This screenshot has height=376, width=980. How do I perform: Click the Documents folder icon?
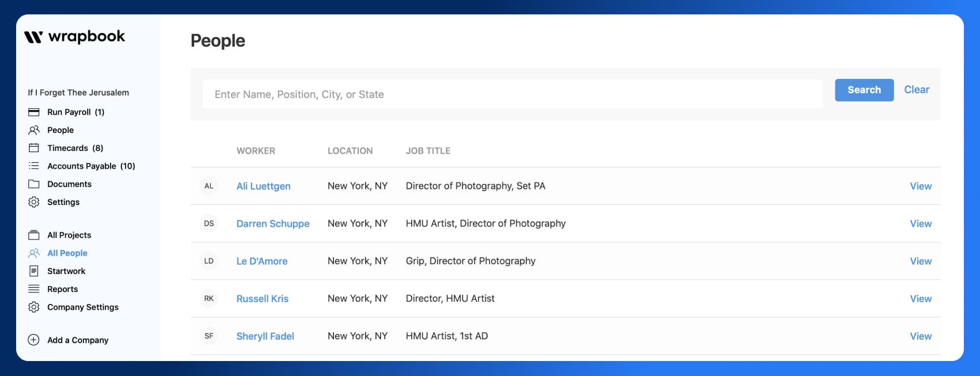34,184
